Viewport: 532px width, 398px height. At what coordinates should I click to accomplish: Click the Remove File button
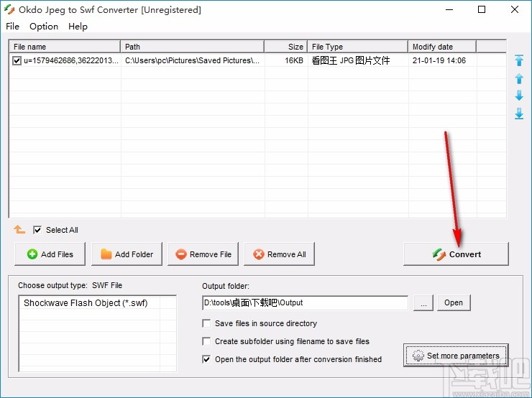coord(203,254)
